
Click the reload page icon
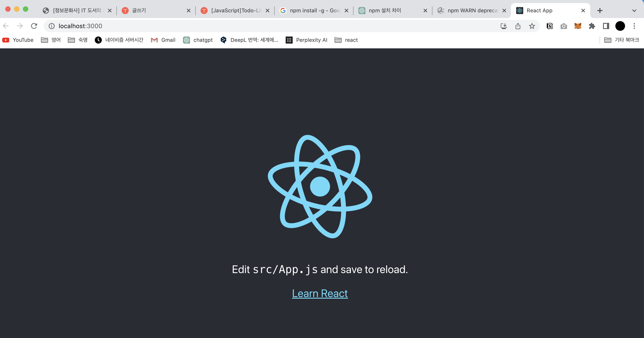(x=34, y=26)
